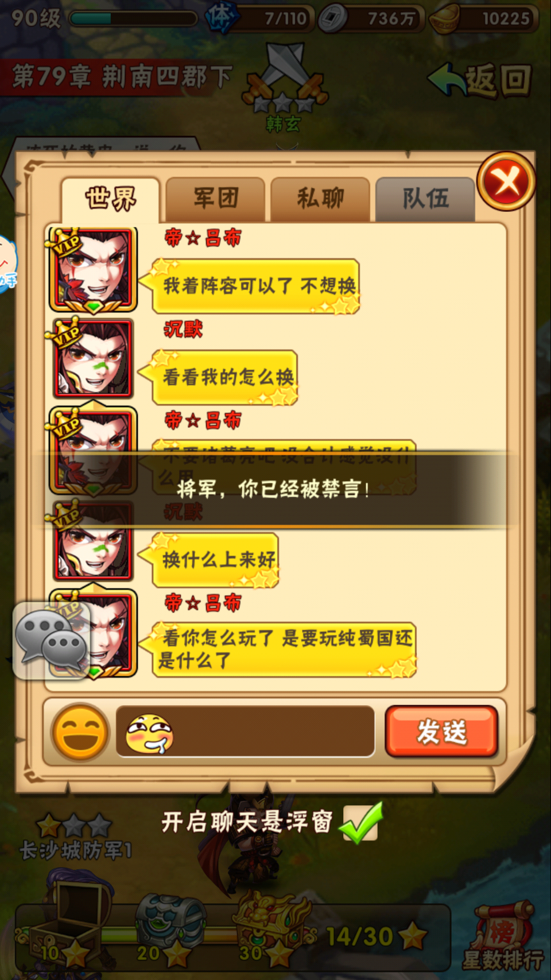This screenshot has height=980, width=551.
Task: Click the chat message input field
Action: coord(246,731)
